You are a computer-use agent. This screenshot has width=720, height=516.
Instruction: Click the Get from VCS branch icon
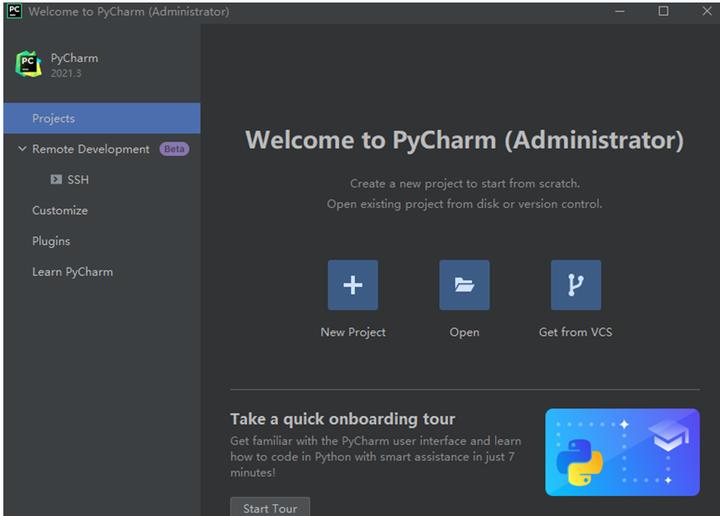tap(576, 285)
